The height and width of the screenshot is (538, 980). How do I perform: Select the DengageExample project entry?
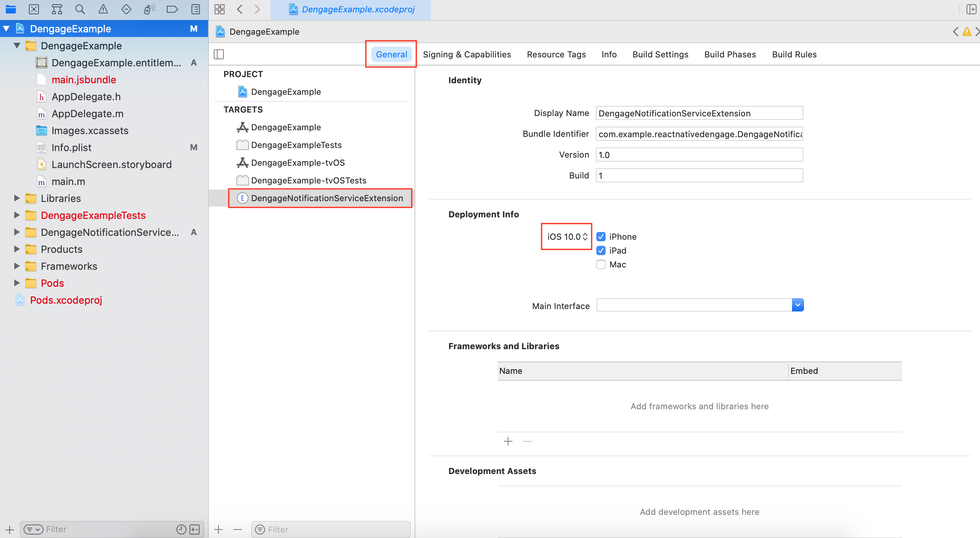[286, 92]
